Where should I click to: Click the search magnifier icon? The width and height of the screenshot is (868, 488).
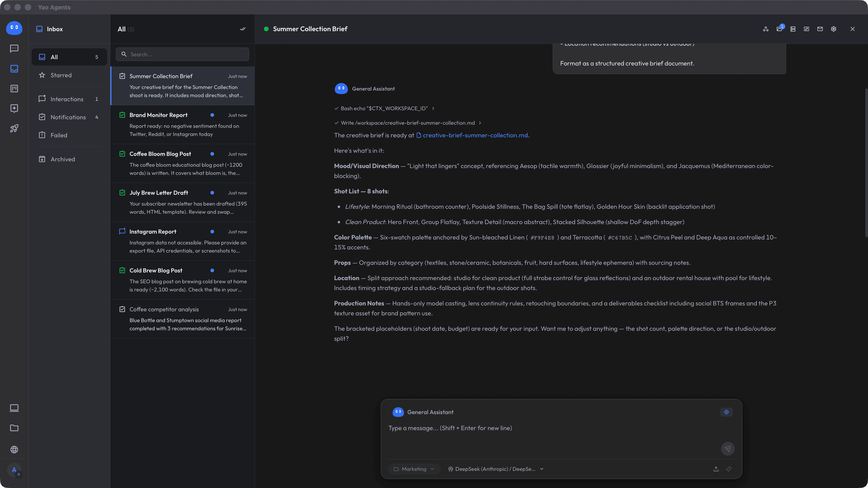(124, 54)
